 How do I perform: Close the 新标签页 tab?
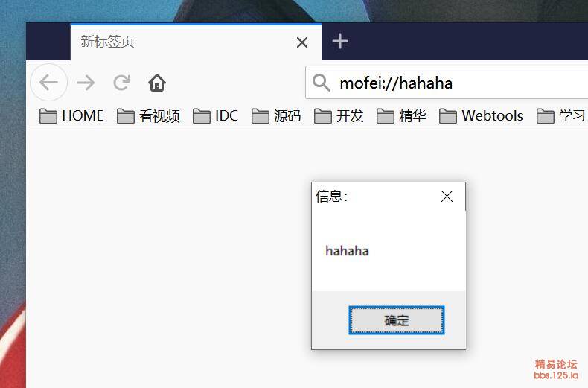click(302, 42)
